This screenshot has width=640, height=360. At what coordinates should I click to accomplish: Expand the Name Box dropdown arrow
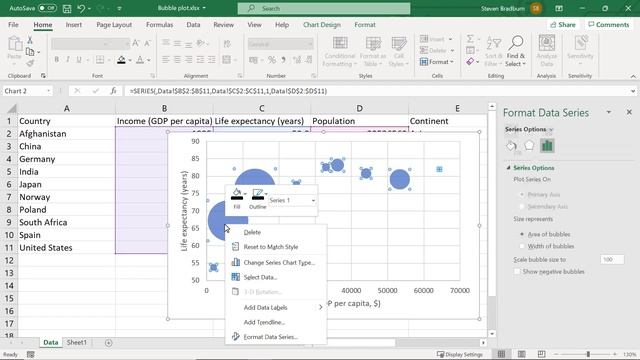[x=49, y=91]
